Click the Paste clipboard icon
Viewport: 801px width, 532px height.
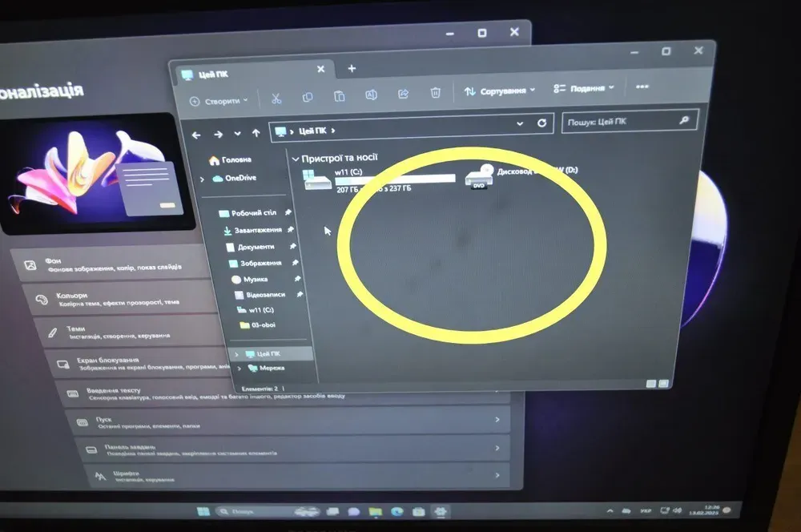[x=340, y=97]
